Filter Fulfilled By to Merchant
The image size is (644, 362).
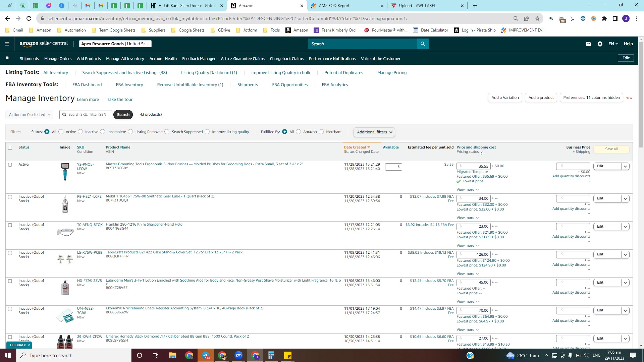click(x=321, y=132)
